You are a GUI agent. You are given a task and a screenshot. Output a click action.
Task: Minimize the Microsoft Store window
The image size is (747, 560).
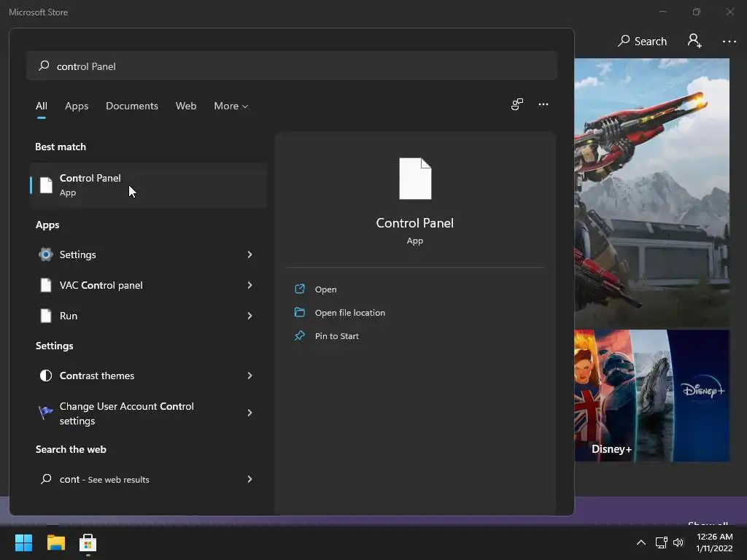pyautogui.click(x=662, y=12)
